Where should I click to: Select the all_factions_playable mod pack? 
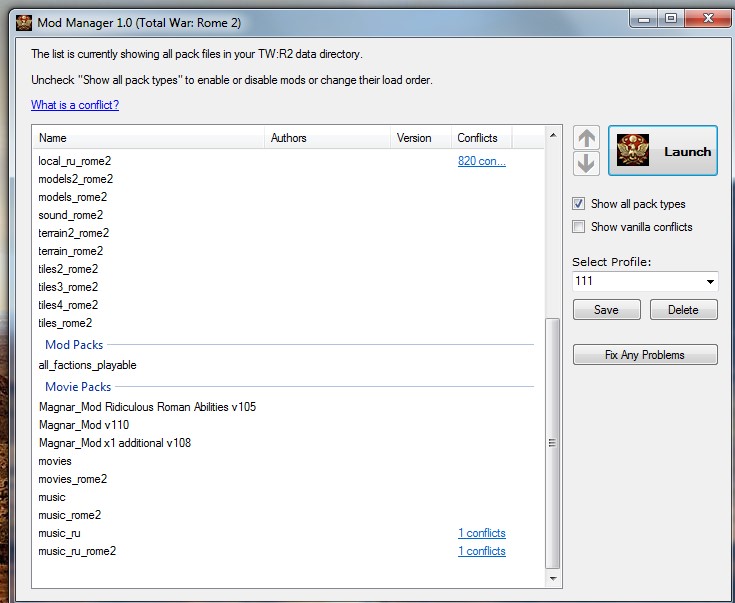[87, 365]
